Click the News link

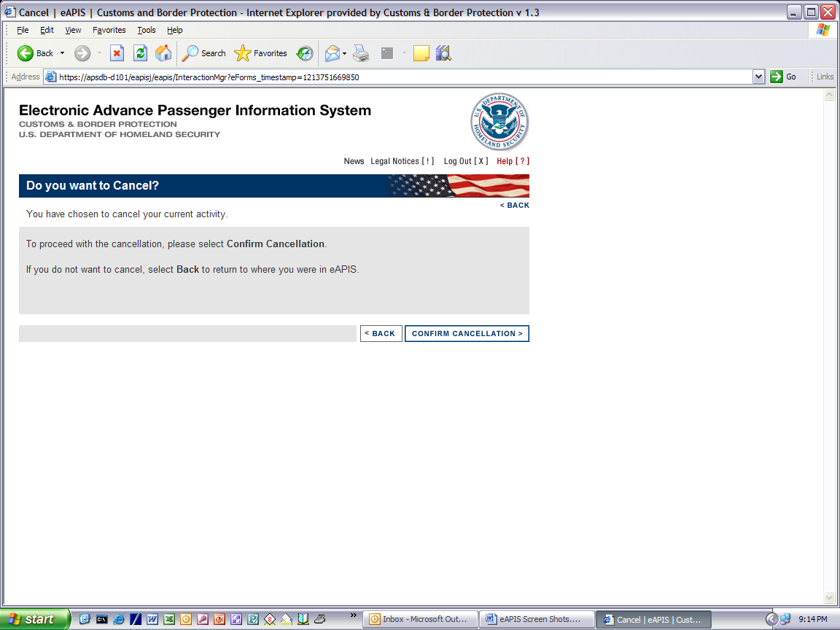pos(354,161)
